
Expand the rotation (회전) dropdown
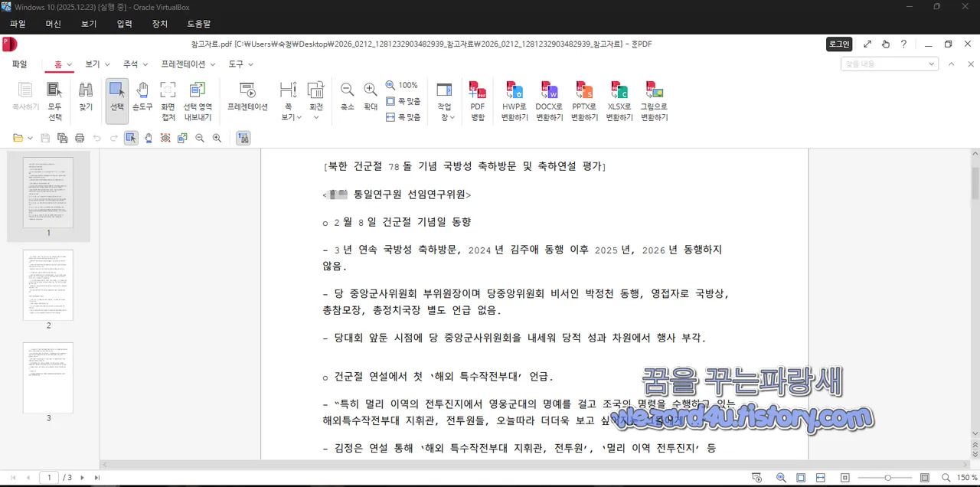pyautogui.click(x=316, y=100)
